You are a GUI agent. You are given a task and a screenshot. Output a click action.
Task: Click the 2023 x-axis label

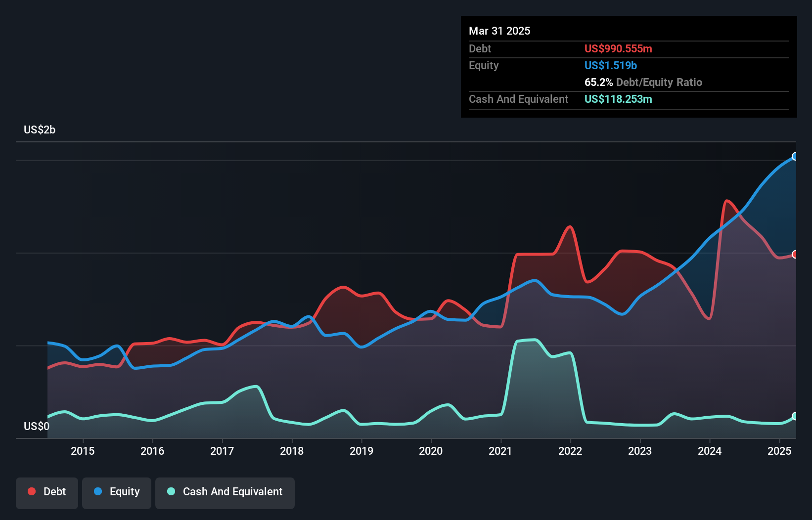click(x=640, y=451)
